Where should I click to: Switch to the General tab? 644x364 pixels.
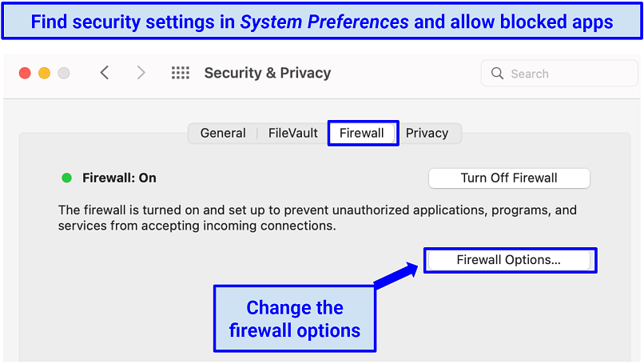223,133
